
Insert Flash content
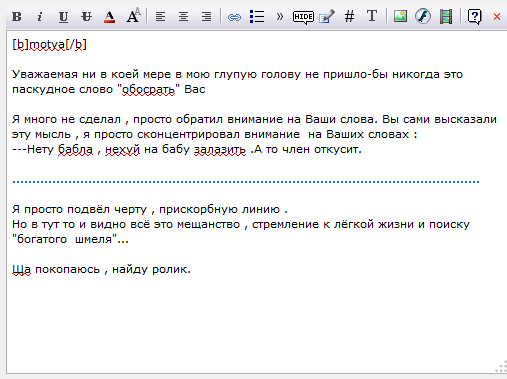pos(423,16)
